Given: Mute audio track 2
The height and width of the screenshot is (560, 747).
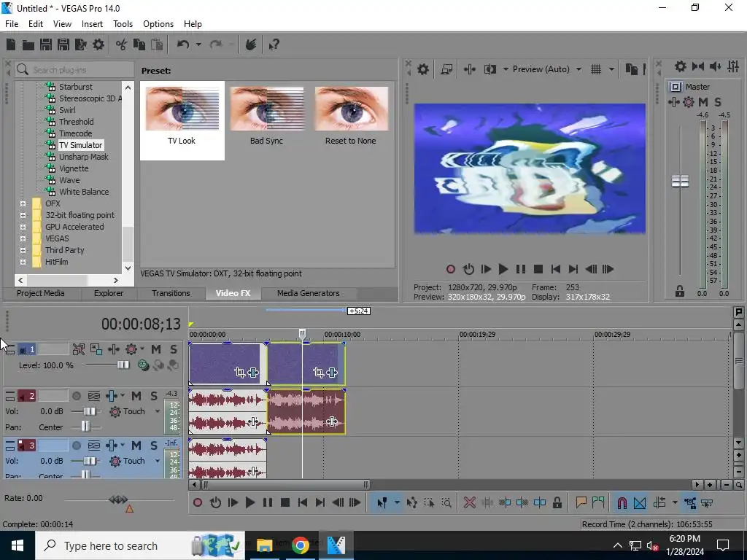Looking at the screenshot, I should click(x=136, y=396).
